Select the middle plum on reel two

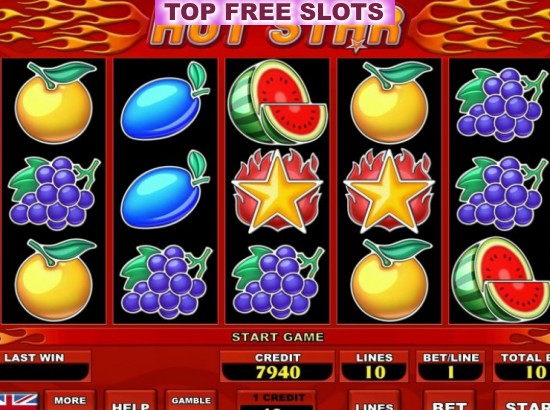point(165,190)
